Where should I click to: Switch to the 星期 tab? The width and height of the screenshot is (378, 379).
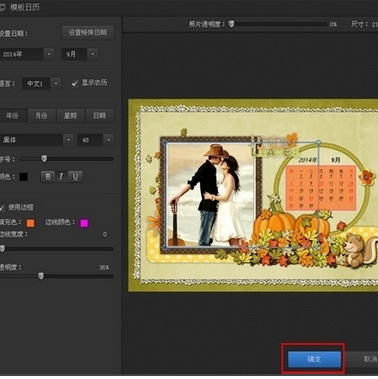pyautogui.click(x=70, y=116)
